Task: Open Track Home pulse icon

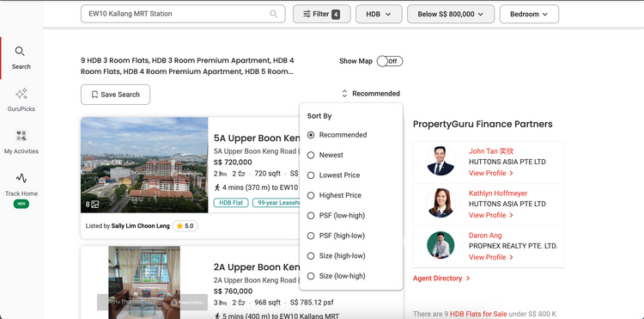Action: [x=21, y=178]
